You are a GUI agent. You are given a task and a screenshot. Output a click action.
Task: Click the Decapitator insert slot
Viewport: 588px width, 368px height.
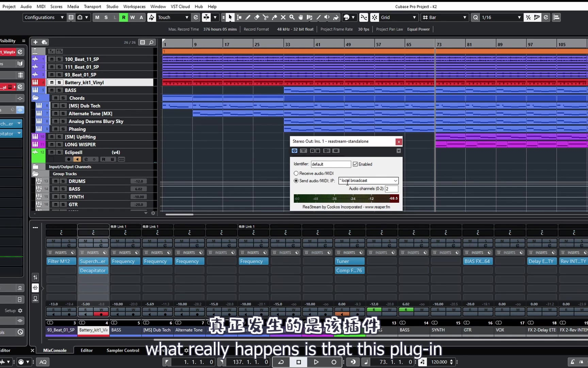93,271
